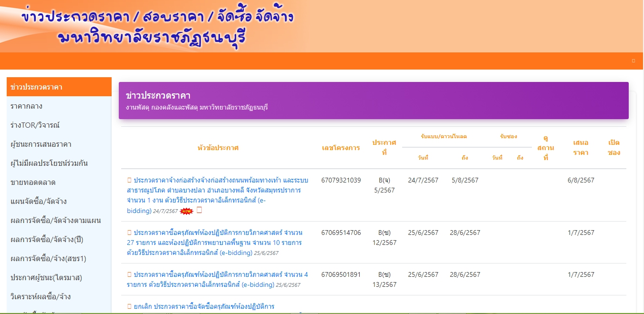Go to ผลการจัดซื้อ/จัดจ้างตามแผน in the sidebar
Image resolution: width=644 pixels, height=314 pixels.
coord(59,221)
